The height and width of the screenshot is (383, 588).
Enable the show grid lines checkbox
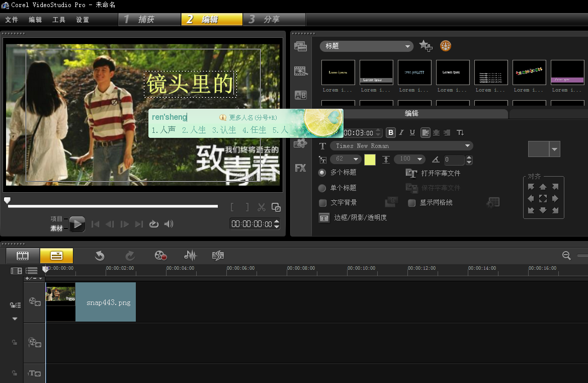(412, 203)
